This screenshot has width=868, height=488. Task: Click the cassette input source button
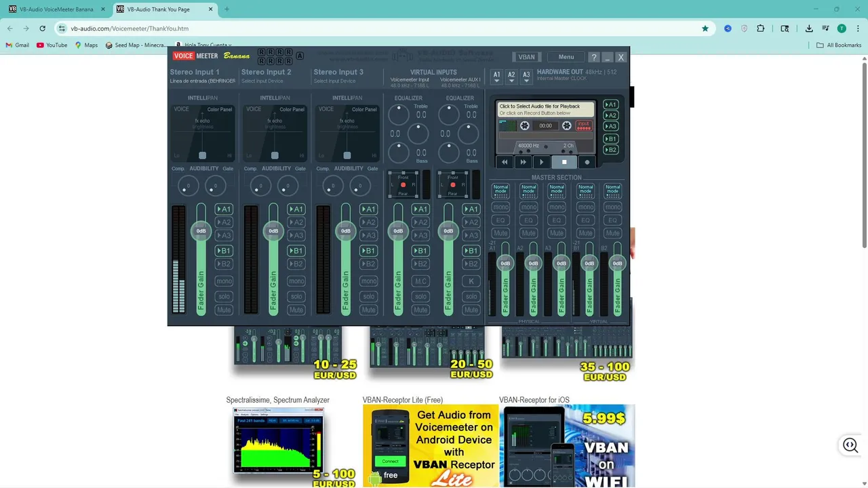583,125
